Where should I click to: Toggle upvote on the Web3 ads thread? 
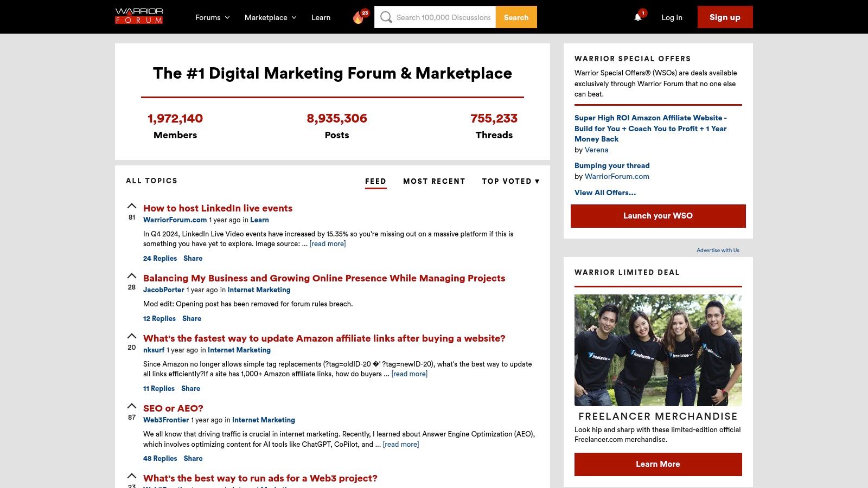click(131, 474)
